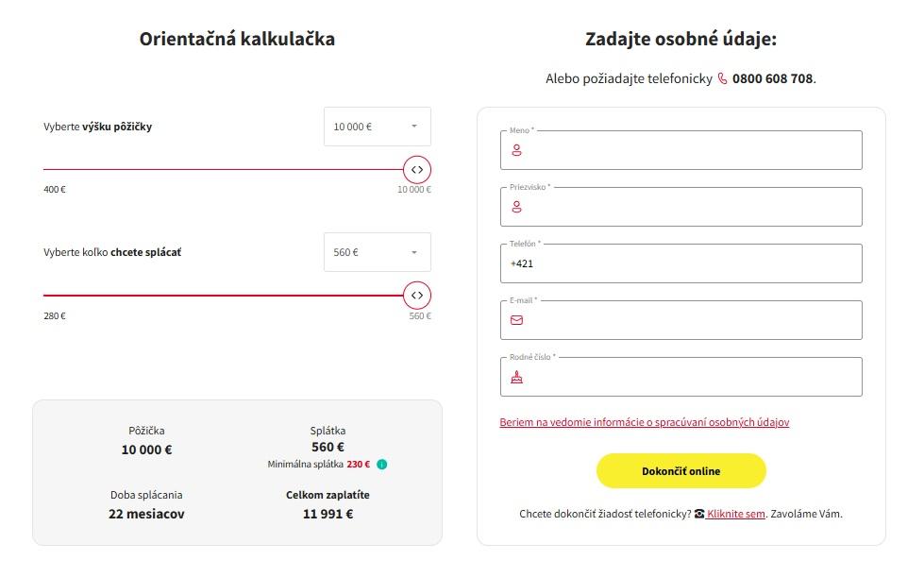Focus the Priezvisko input field
924x577 pixels.
point(689,208)
